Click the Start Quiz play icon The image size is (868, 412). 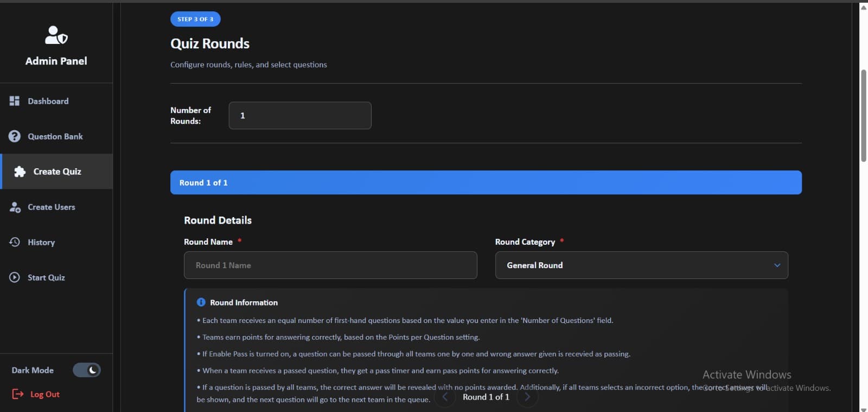coord(15,277)
